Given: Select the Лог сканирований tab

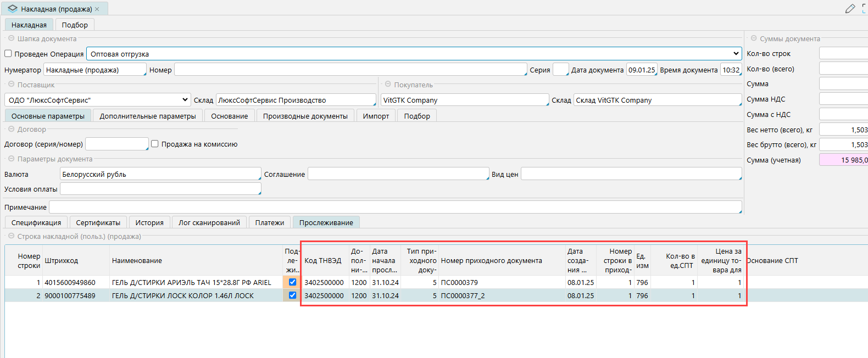Looking at the screenshot, I should click(x=209, y=222).
